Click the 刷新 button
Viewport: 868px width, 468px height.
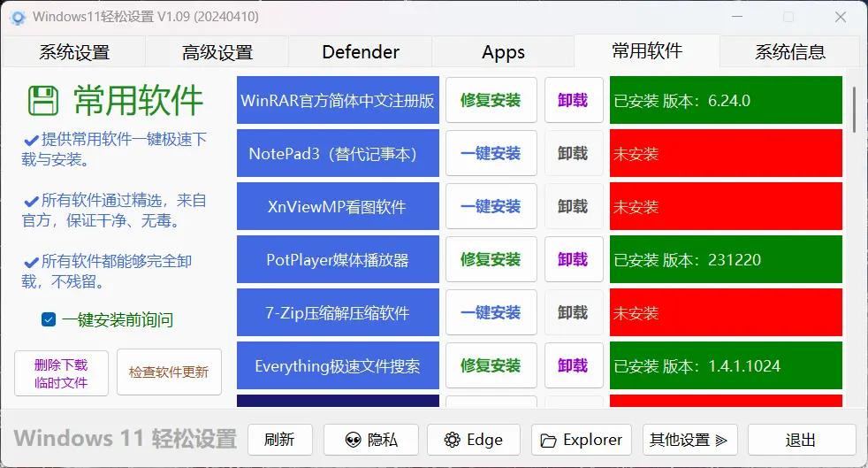coord(279,440)
